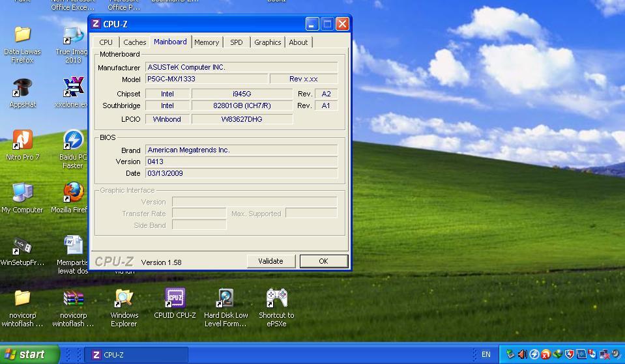Open the SPD tab
625x364 pixels.
click(x=237, y=42)
